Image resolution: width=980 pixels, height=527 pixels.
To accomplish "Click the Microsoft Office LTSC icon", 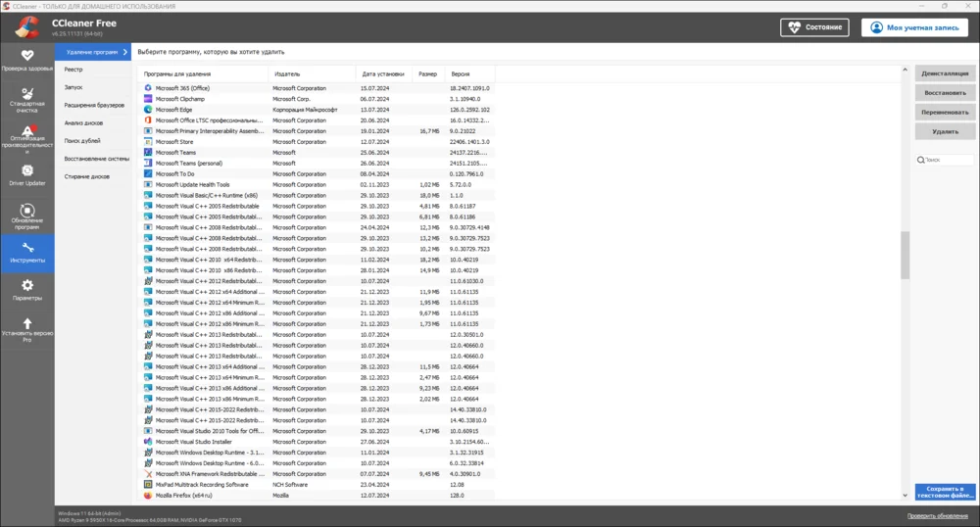I will (148, 120).
